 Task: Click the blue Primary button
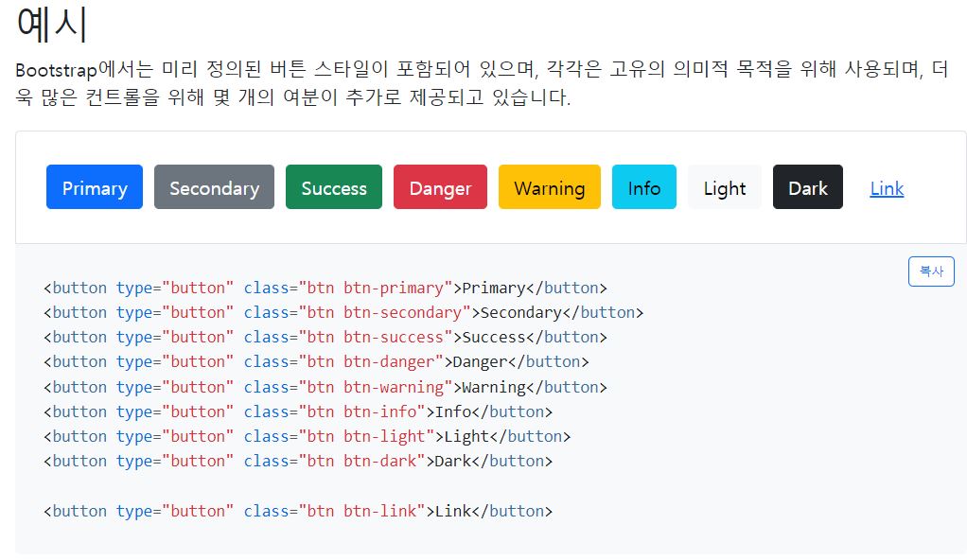95,187
